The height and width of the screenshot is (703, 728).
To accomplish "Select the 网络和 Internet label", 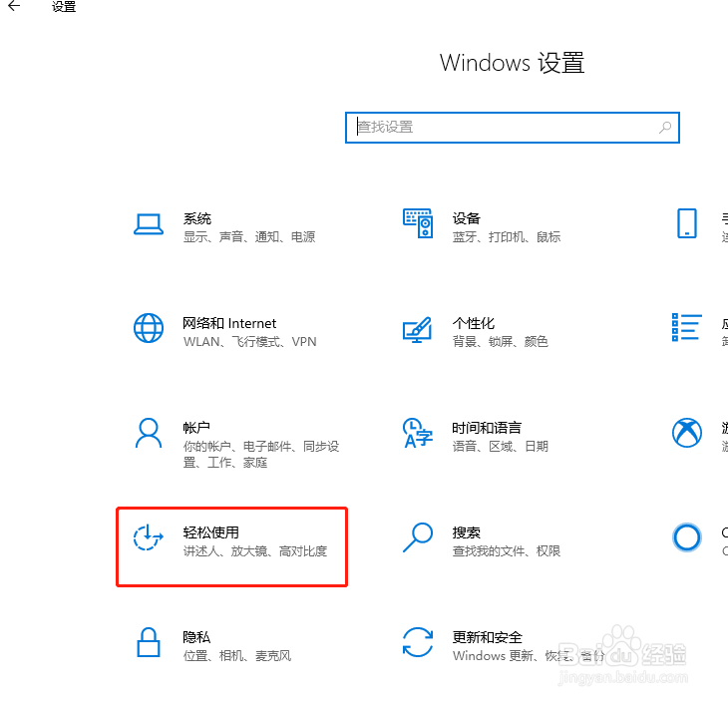I will 229,323.
